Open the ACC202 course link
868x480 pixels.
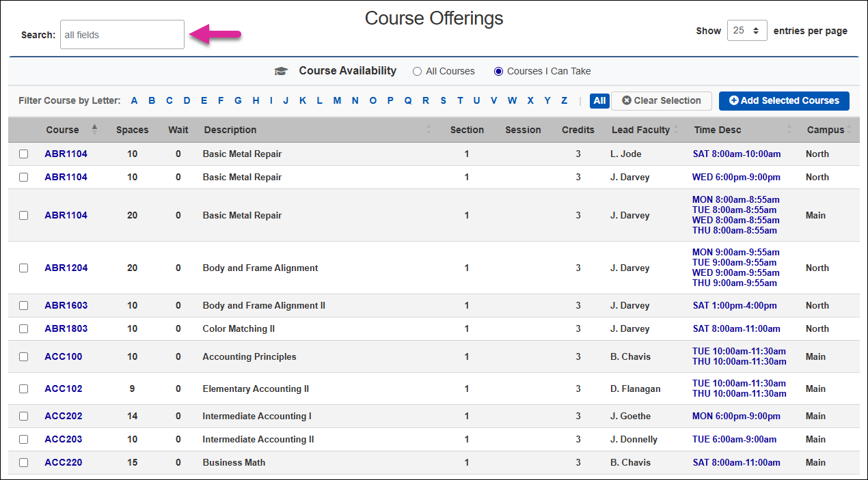tap(64, 416)
